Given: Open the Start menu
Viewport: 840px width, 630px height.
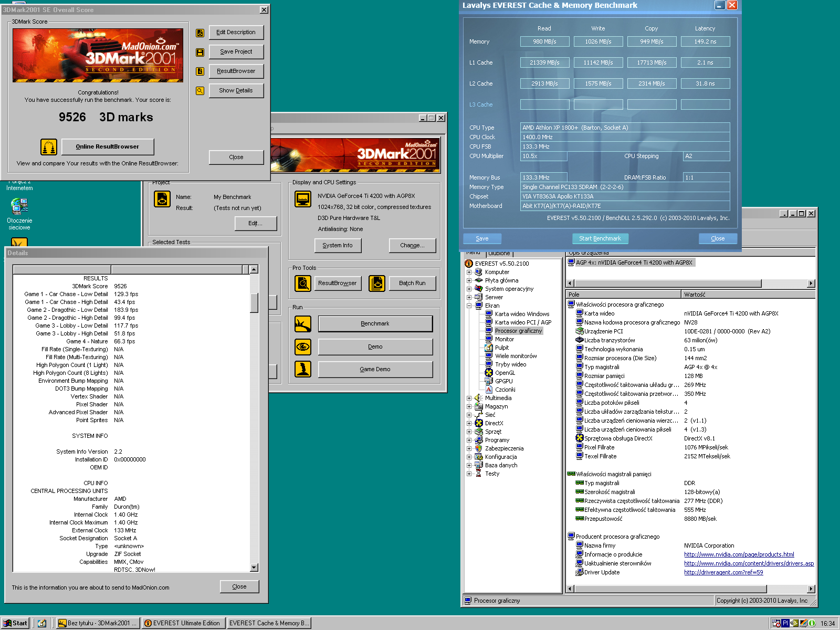Looking at the screenshot, I should tap(15, 623).
